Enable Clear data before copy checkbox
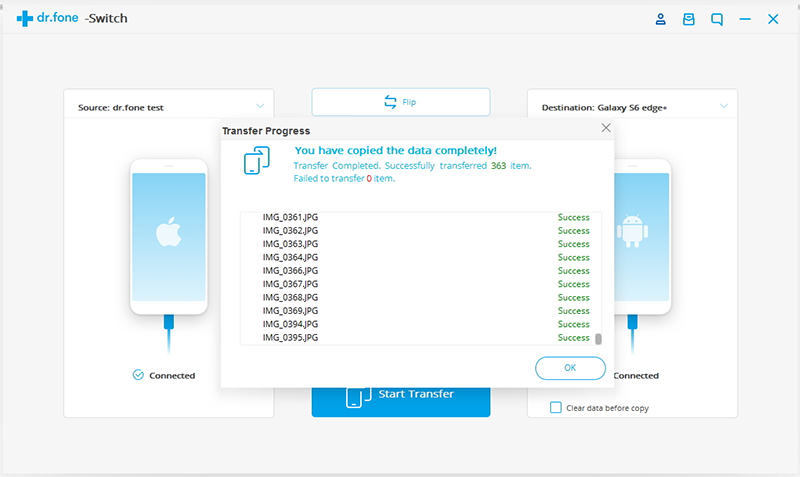Screen dimensions: 800x477 [x=556, y=408]
